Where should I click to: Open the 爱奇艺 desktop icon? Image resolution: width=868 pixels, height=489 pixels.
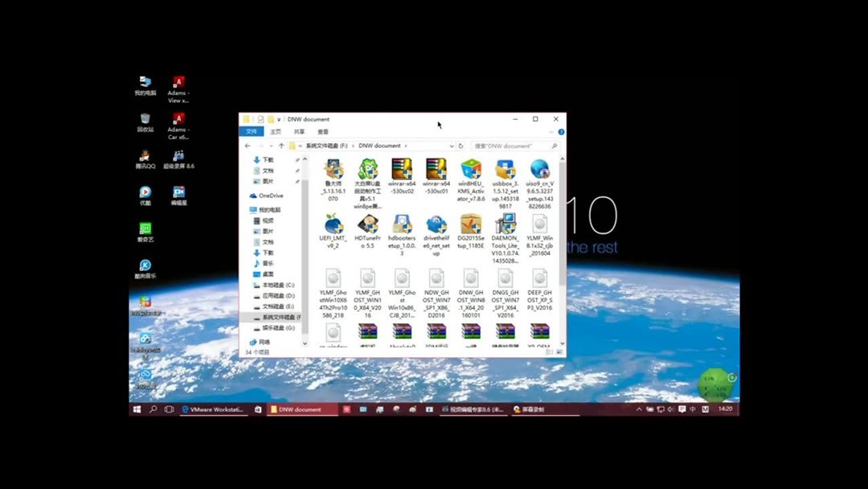pos(145,232)
